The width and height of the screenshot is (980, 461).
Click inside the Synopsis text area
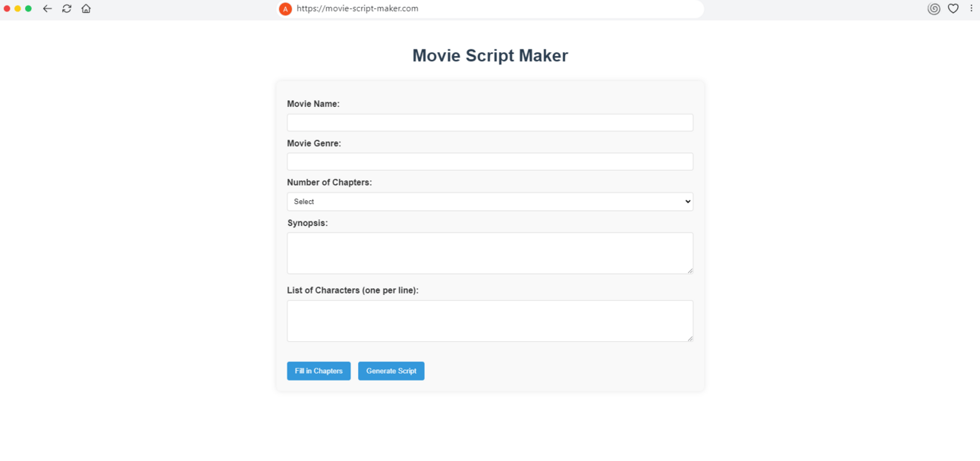pyautogui.click(x=490, y=253)
